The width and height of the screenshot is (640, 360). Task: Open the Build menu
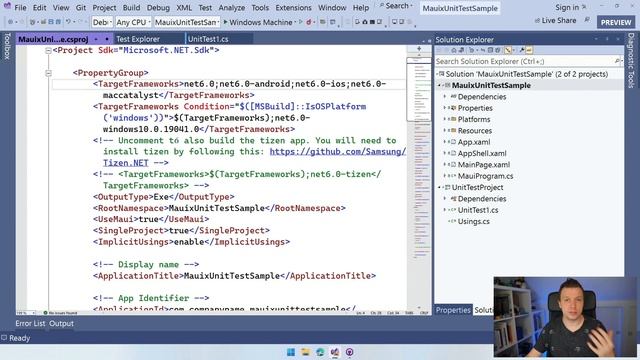coord(131,7)
